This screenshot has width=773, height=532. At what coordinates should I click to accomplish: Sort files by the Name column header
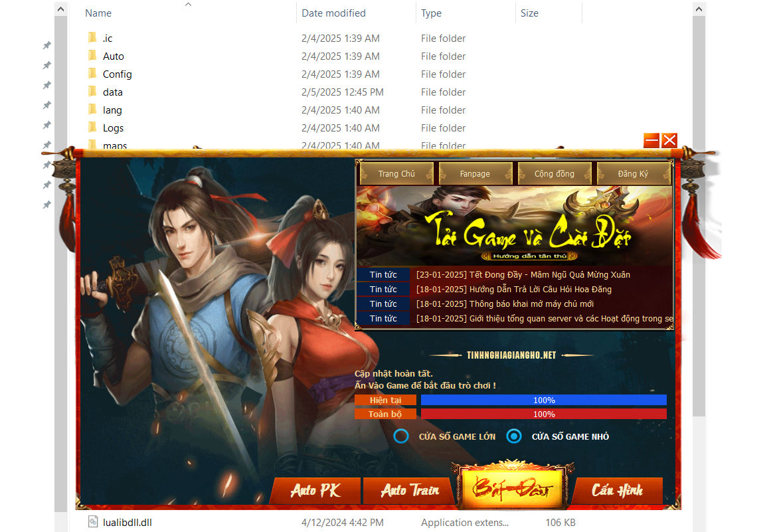(x=98, y=13)
